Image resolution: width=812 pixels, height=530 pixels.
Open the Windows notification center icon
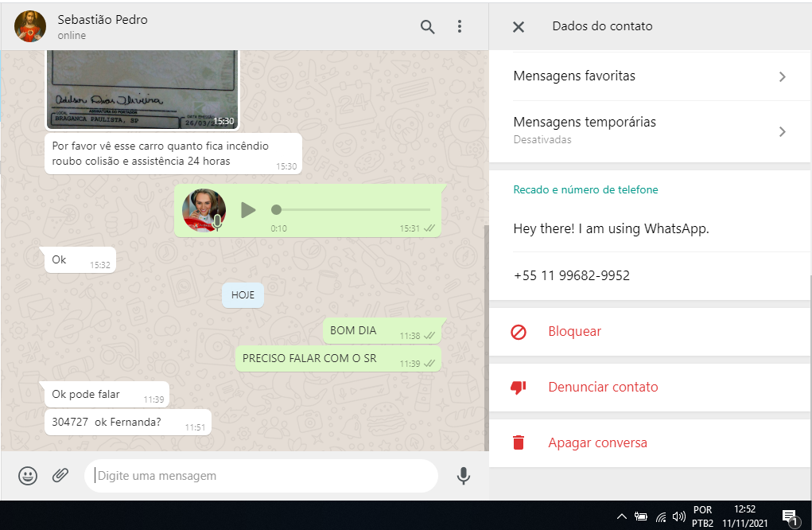789,516
